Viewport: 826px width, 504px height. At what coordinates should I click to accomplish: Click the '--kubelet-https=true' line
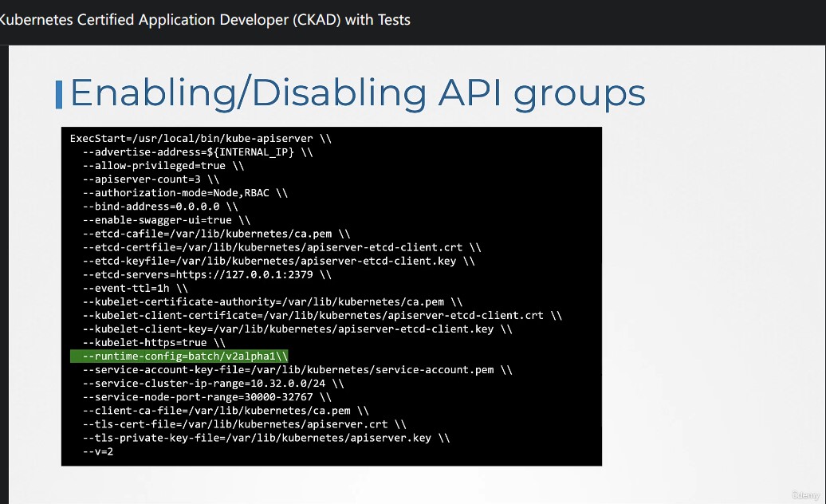(x=154, y=343)
